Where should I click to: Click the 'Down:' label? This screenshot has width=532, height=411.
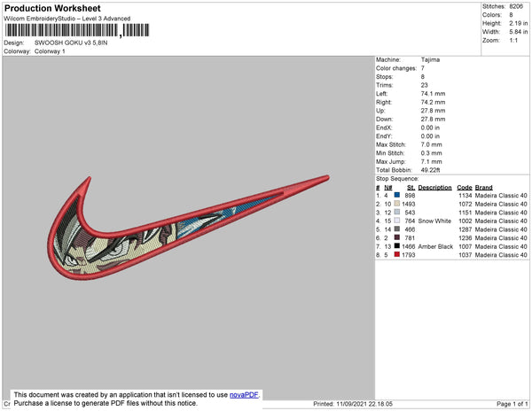click(384, 119)
